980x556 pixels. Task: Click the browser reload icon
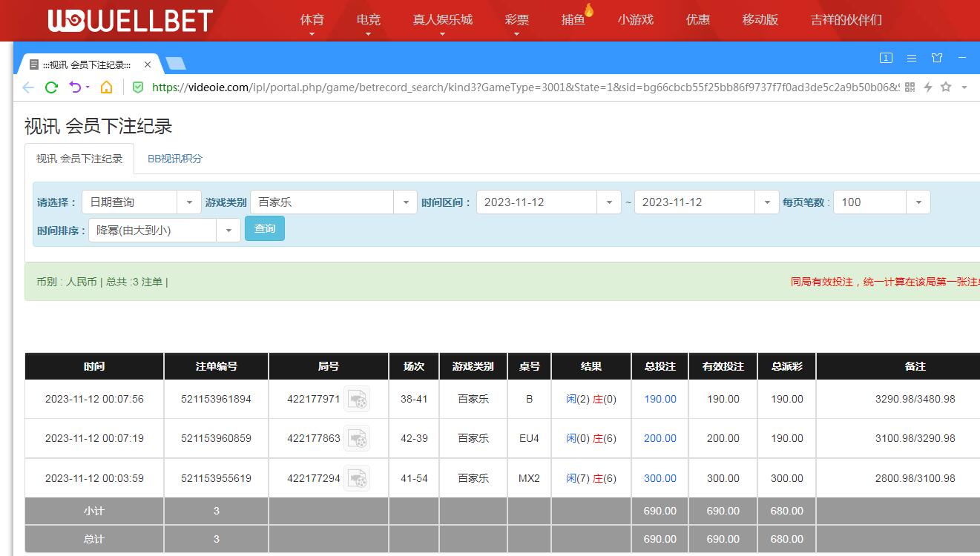coord(51,87)
